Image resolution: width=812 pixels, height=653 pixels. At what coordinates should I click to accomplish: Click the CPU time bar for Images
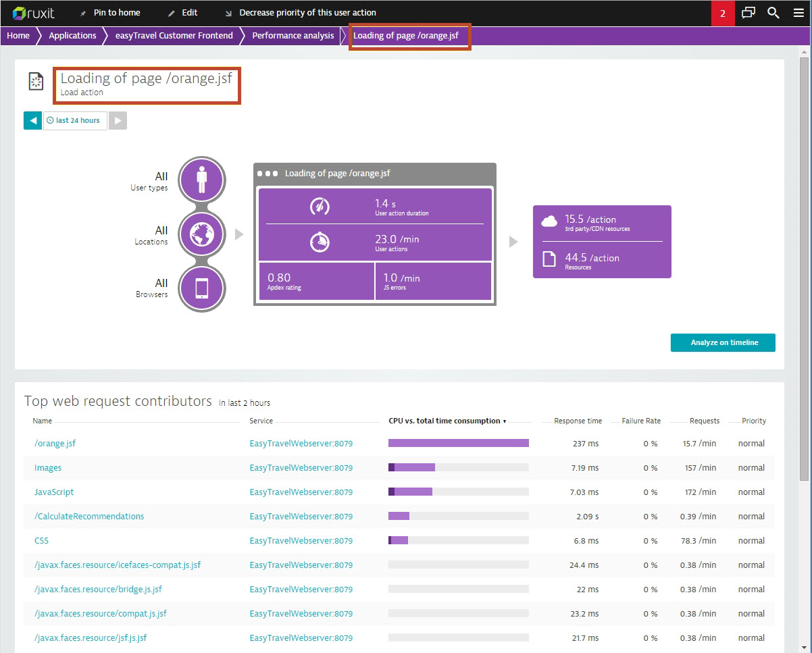(x=459, y=467)
